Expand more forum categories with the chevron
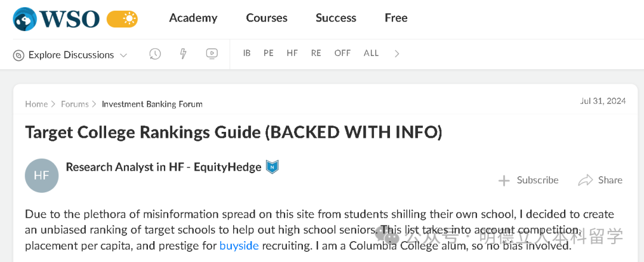 (397, 54)
